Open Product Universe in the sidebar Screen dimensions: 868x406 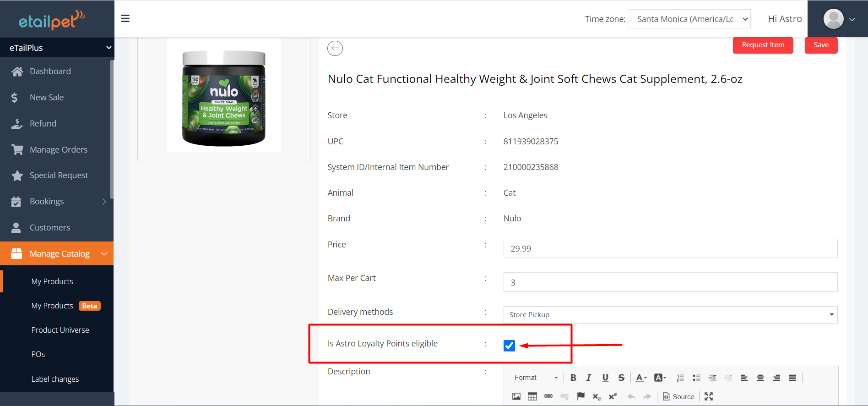(x=60, y=330)
